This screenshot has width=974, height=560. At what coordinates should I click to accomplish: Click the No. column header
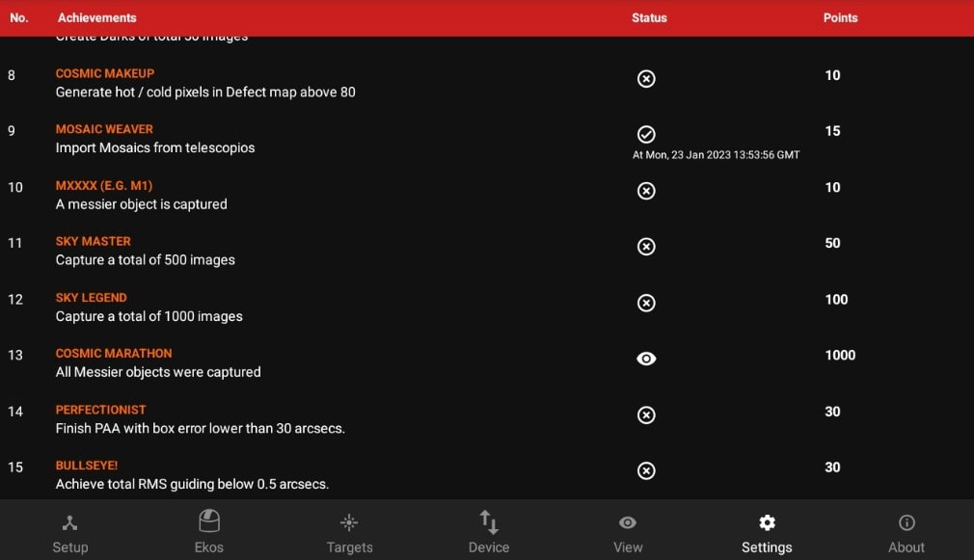(19, 18)
